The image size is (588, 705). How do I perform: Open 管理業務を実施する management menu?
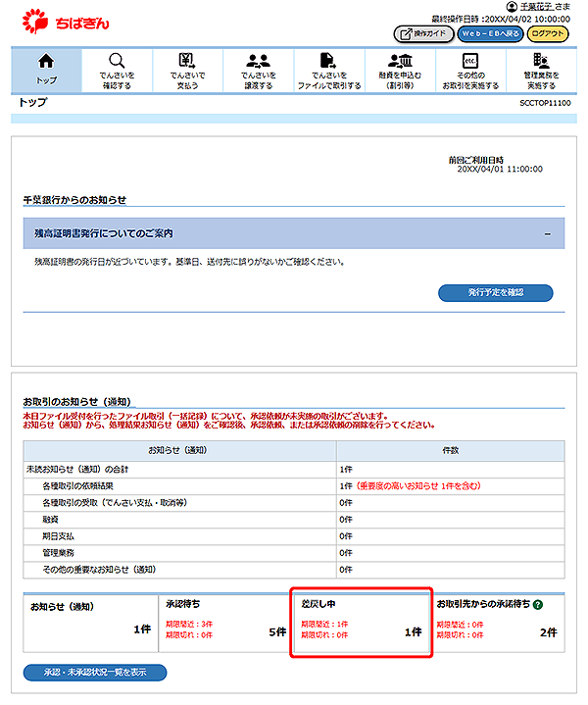(541, 69)
